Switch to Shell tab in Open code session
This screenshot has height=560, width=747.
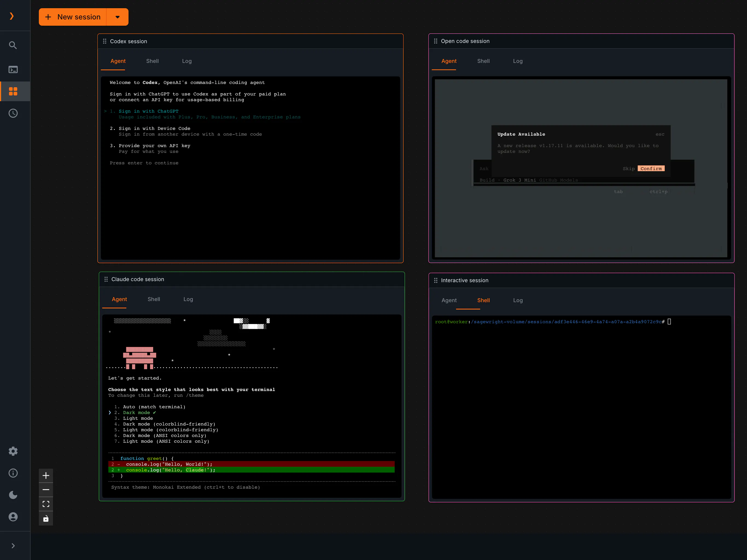tap(483, 61)
